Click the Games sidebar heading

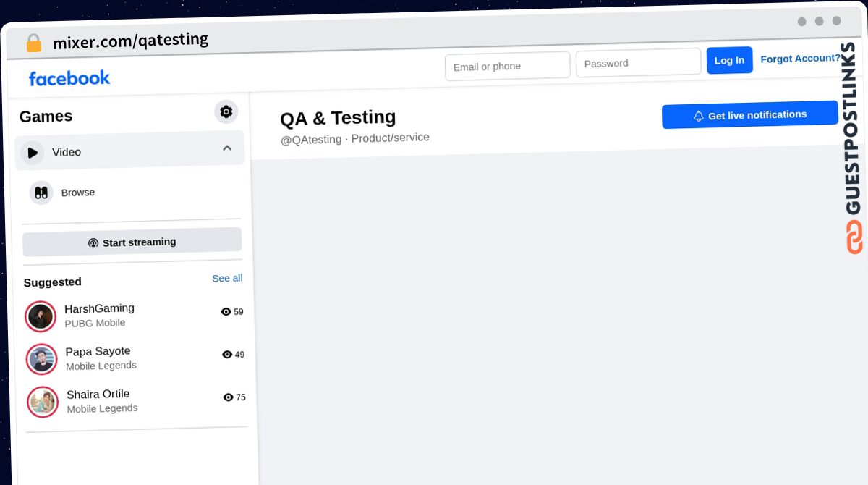click(x=46, y=117)
